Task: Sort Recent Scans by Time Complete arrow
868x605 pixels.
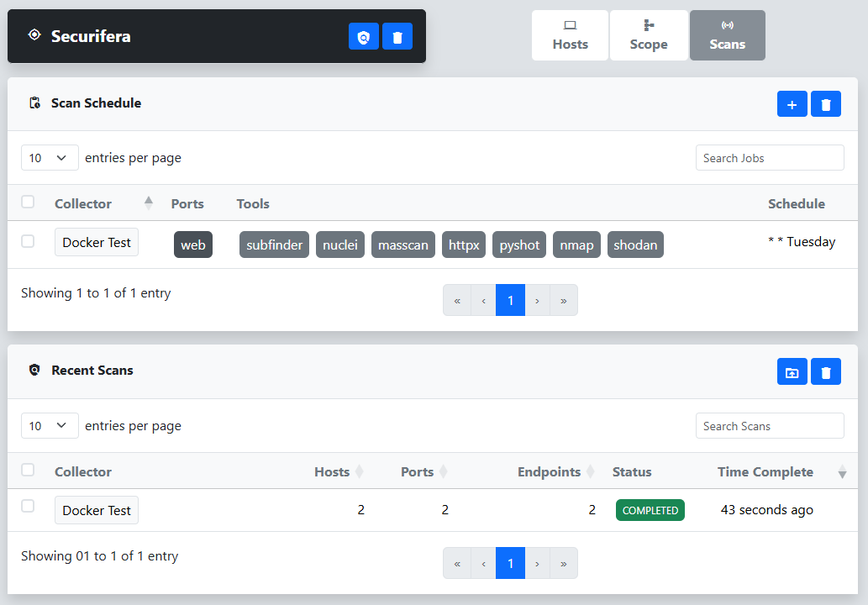Action: point(842,472)
